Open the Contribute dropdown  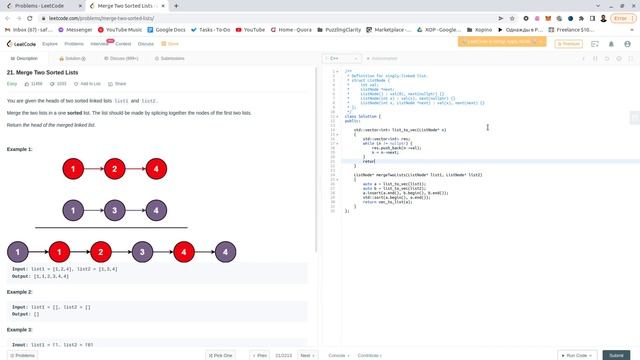pyautogui.click(x=369, y=356)
